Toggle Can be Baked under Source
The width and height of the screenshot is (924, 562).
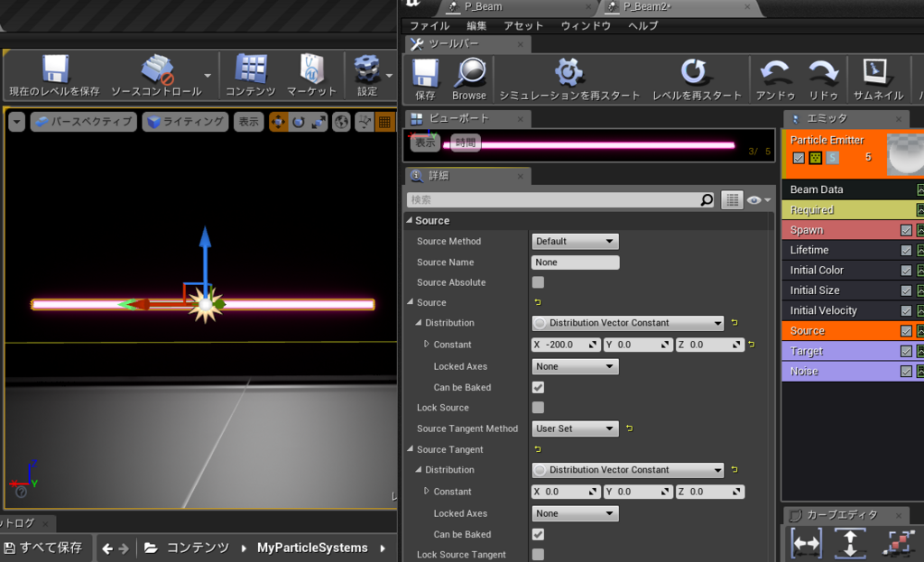coord(538,387)
